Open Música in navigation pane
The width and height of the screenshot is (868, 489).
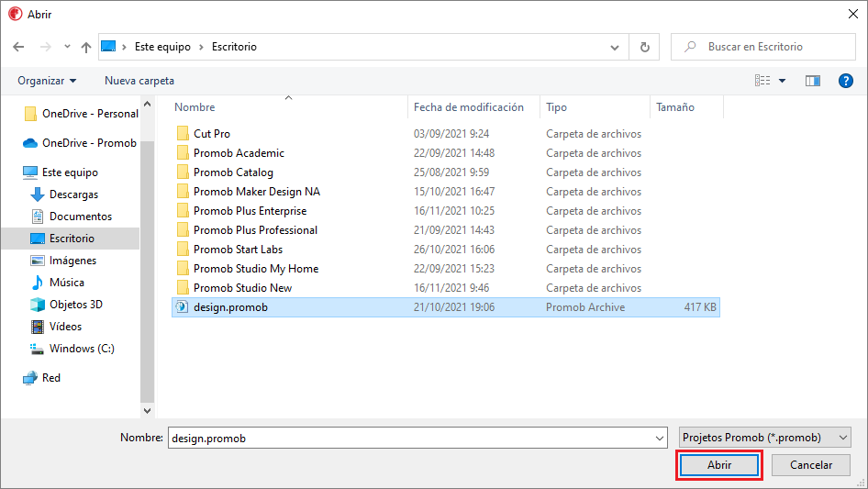pyautogui.click(x=58, y=283)
